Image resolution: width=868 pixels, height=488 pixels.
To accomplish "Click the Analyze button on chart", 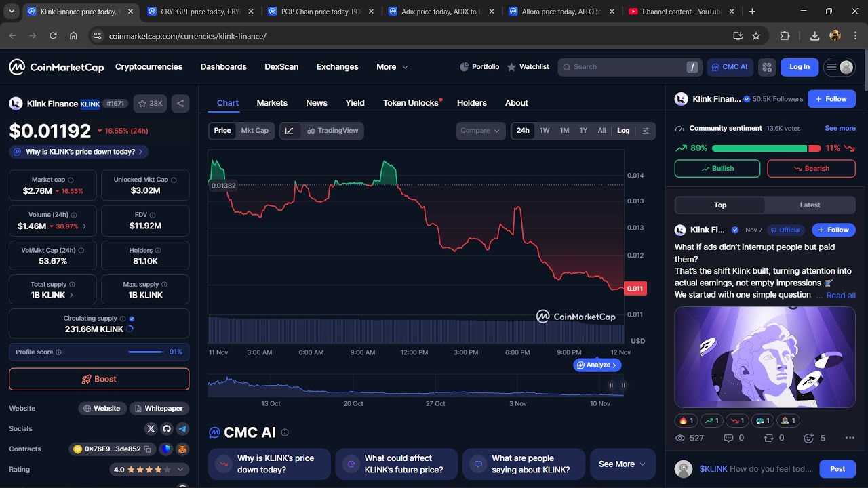I will tap(597, 365).
